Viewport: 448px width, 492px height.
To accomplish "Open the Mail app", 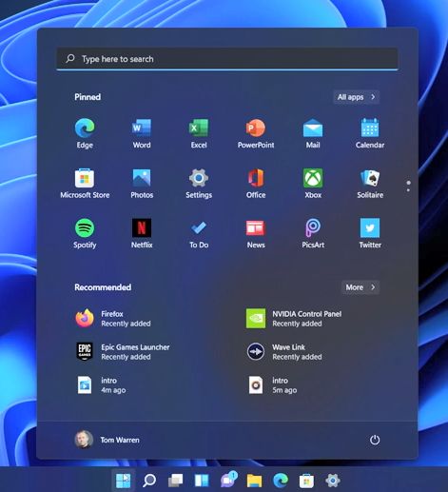I will pyautogui.click(x=313, y=133).
